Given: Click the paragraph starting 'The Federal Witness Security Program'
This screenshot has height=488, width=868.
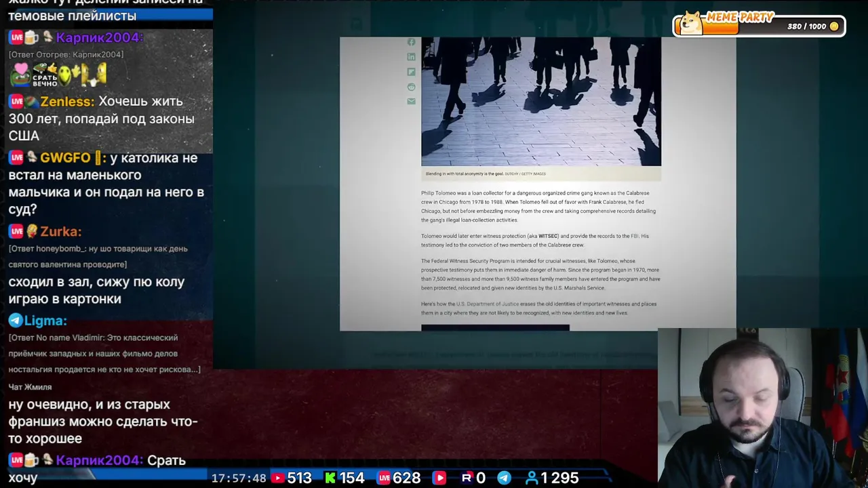Looking at the screenshot, I should pos(540,274).
